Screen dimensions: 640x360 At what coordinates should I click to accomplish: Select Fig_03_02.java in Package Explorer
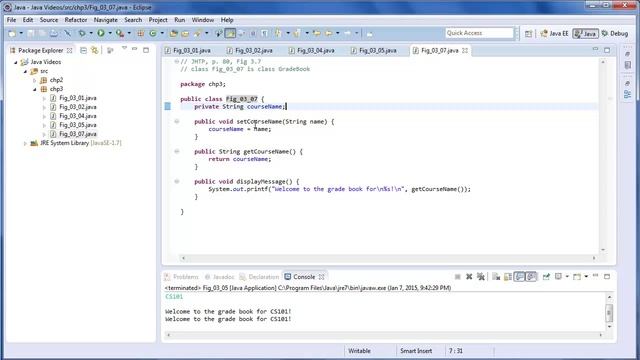(78, 107)
